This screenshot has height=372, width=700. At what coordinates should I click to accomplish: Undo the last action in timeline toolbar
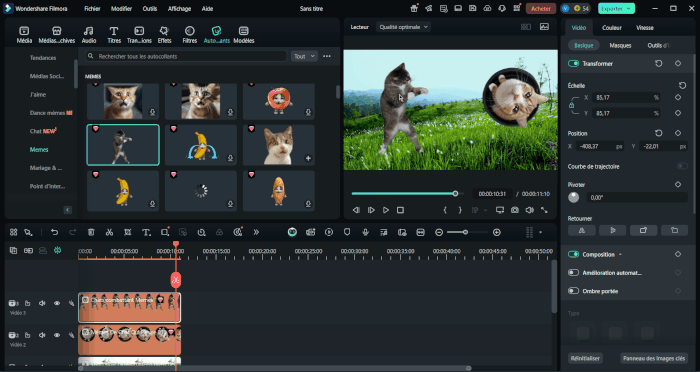[54, 232]
